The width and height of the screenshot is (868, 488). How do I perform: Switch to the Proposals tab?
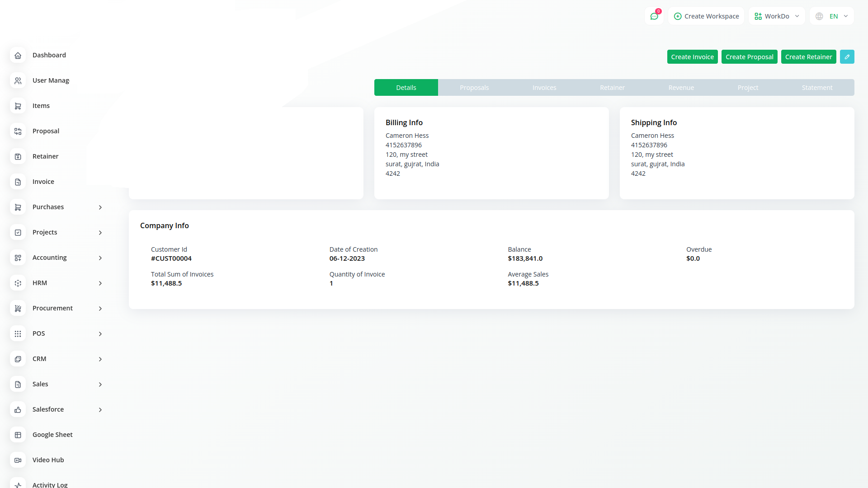474,88
